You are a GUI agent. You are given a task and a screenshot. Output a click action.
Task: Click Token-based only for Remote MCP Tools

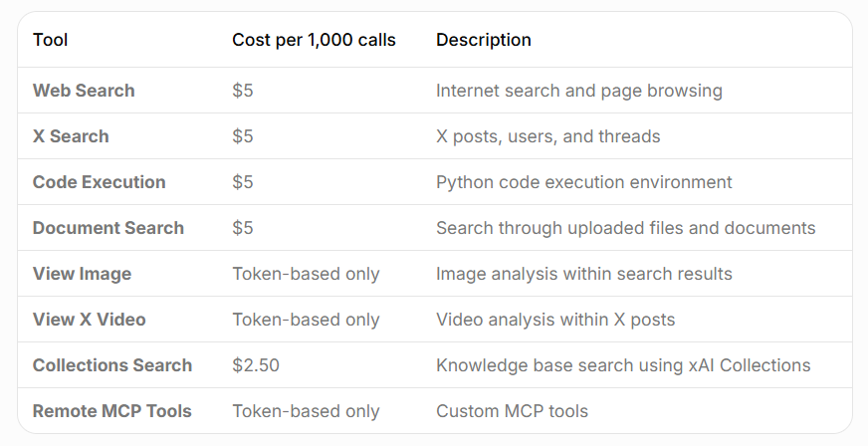tap(306, 411)
